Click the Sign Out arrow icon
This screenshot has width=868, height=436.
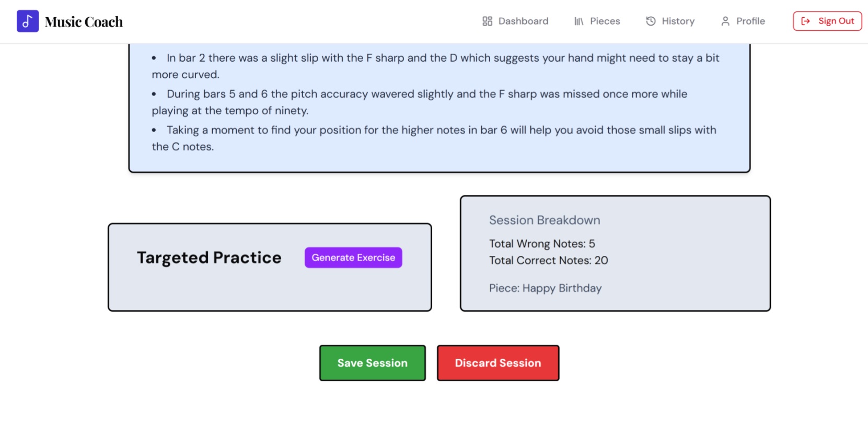806,21
